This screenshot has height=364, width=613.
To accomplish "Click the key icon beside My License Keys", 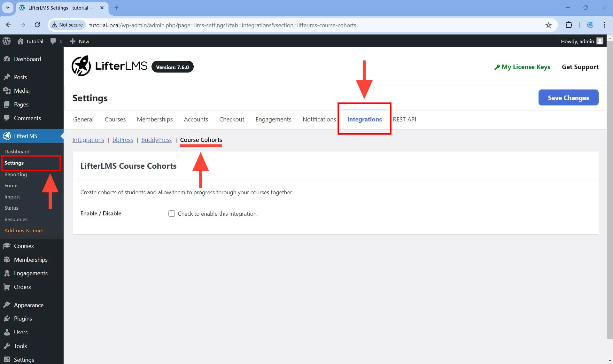I will (497, 67).
